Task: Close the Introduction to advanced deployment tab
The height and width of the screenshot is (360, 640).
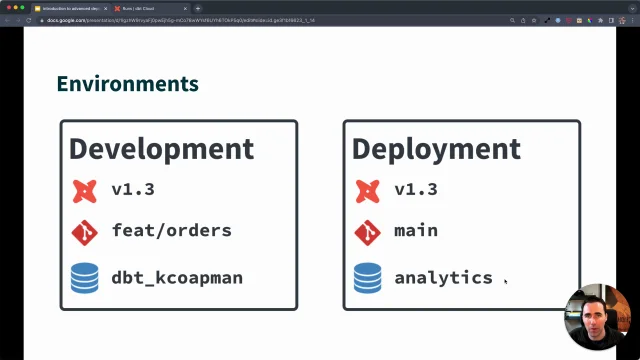Action: 105,9
